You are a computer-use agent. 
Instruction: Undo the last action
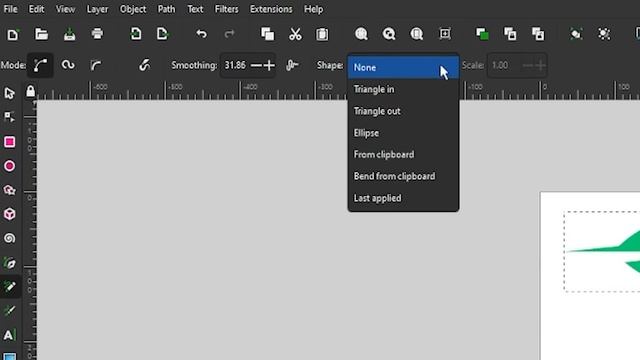click(201, 34)
